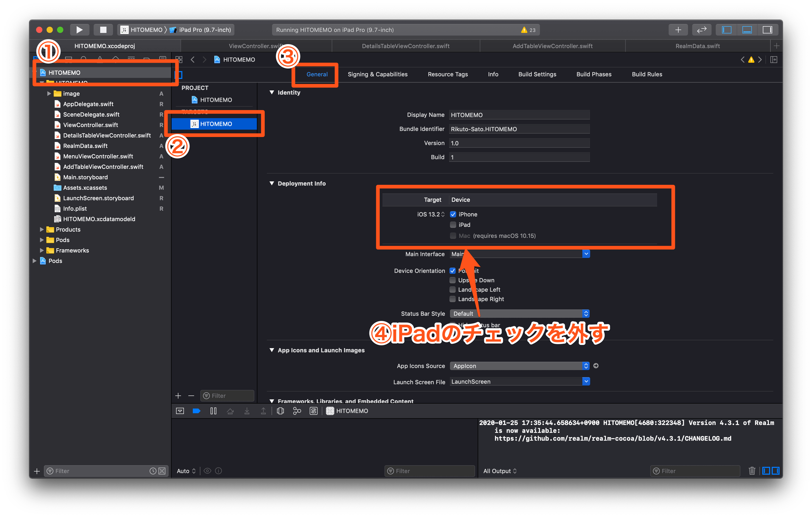Collapse the Deployment Info section triangle
812x517 pixels.
pos(272,183)
